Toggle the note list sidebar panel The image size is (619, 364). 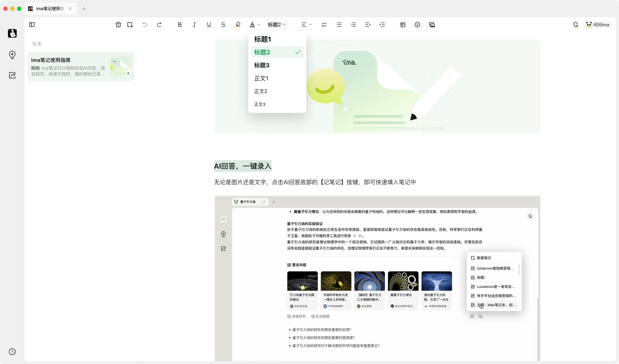tap(32, 25)
